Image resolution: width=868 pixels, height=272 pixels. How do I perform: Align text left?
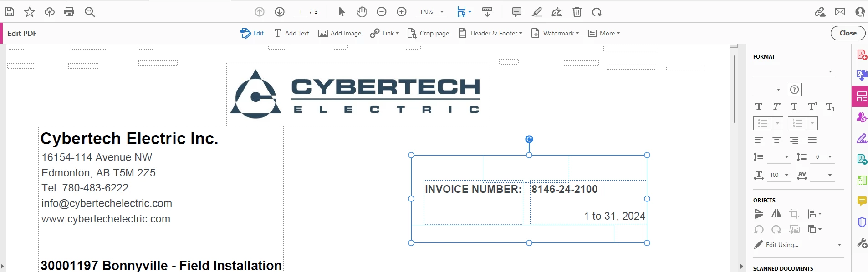759,140
